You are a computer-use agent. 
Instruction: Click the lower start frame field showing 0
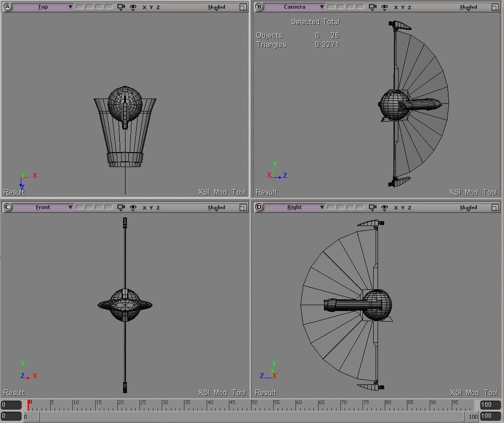11,416
